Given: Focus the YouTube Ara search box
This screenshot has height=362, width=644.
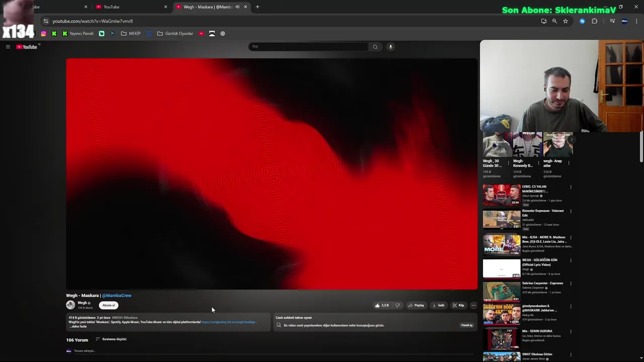Looking at the screenshot, I should click(x=309, y=47).
